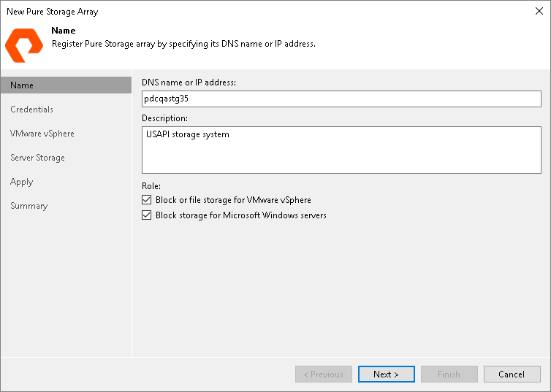Select the 'Role:' label text
This screenshot has width=551, height=392.
[x=151, y=186]
